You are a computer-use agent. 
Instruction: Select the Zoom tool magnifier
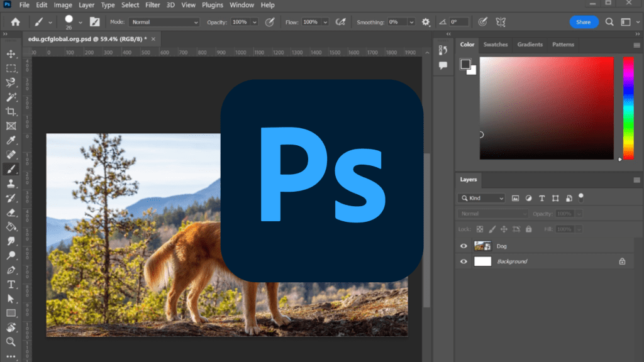click(x=11, y=342)
